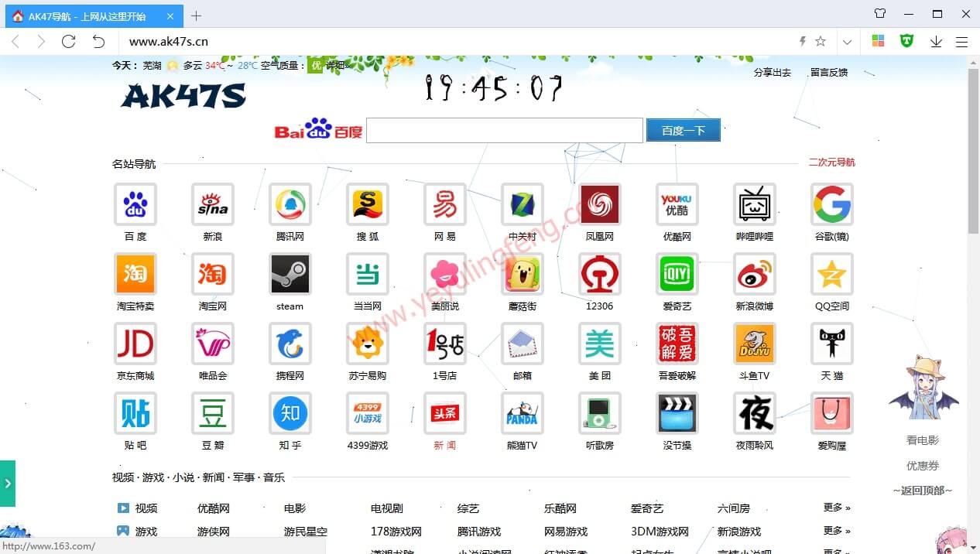Open the 京东商城 JD icon

click(135, 344)
